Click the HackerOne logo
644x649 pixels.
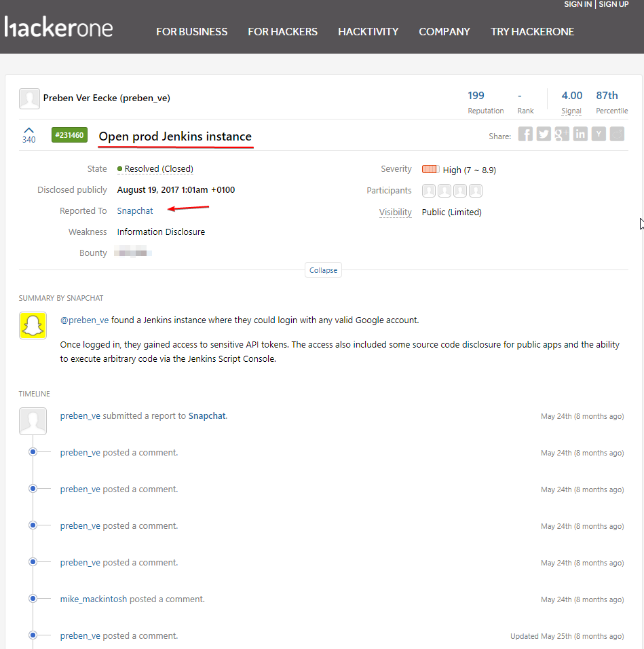(58, 27)
